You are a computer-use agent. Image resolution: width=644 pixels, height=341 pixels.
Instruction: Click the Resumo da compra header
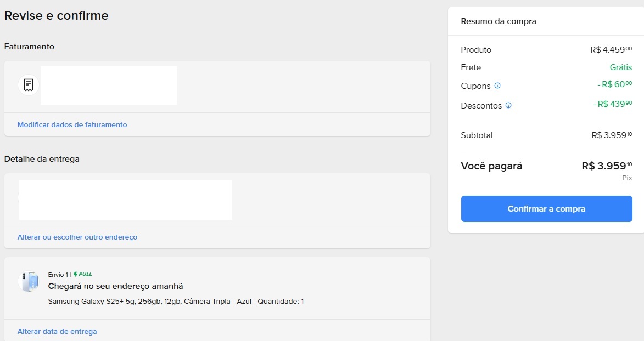click(x=499, y=21)
